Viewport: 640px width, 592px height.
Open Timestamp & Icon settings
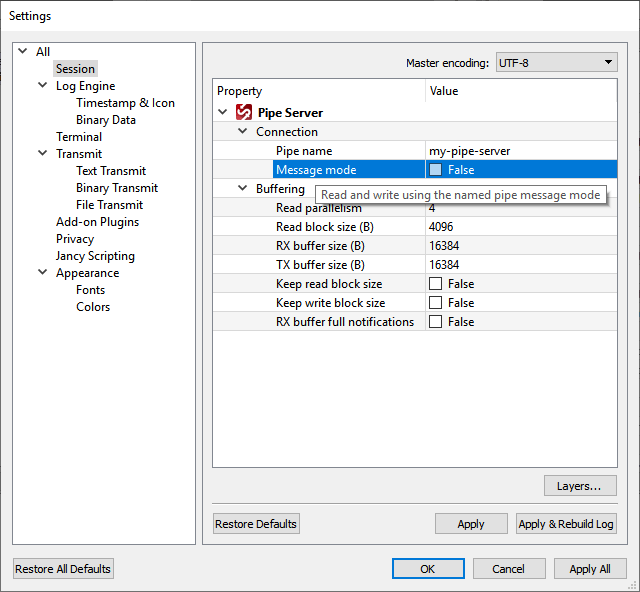(x=125, y=103)
